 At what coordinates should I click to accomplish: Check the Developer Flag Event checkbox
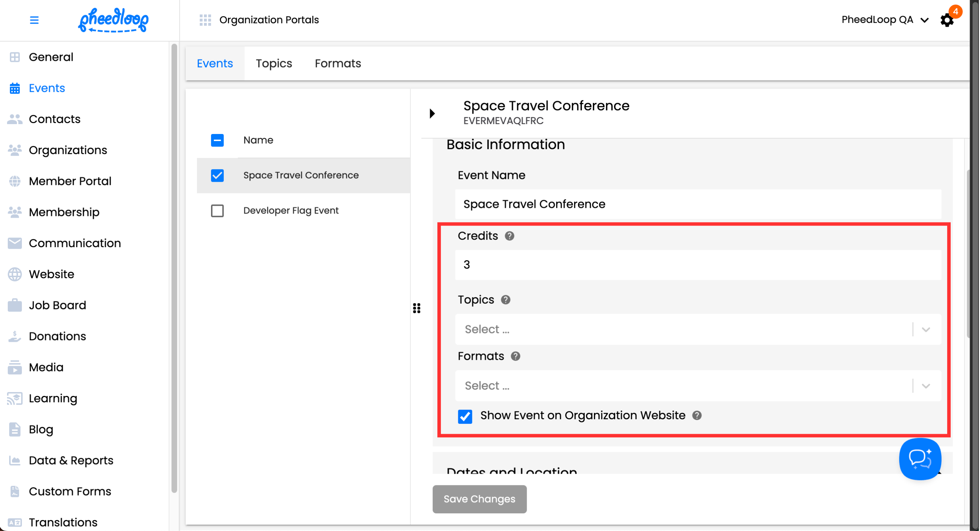217,210
